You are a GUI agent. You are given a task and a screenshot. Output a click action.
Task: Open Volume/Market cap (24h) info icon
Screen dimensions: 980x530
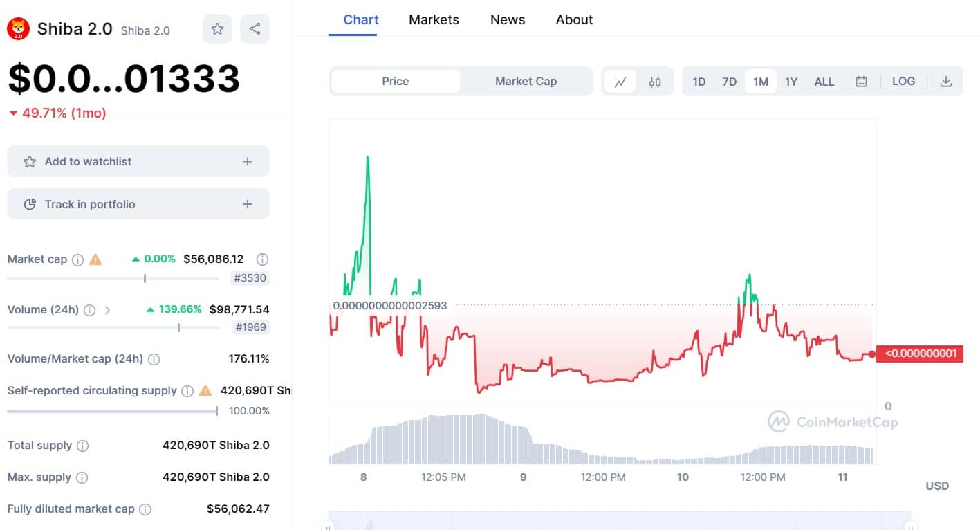tap(154, 359)
